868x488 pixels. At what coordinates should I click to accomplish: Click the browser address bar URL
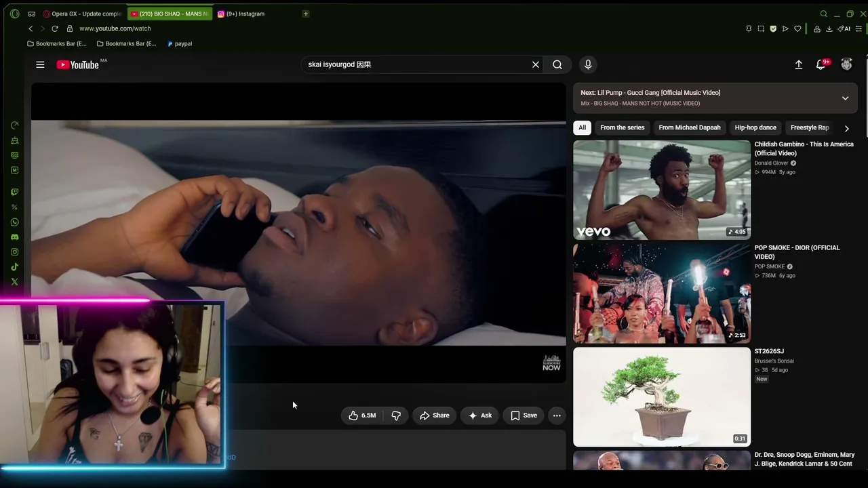115,28
